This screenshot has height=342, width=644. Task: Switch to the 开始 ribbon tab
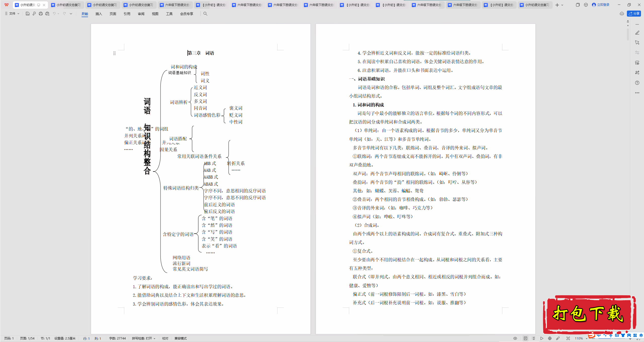[x=85, y=14]
